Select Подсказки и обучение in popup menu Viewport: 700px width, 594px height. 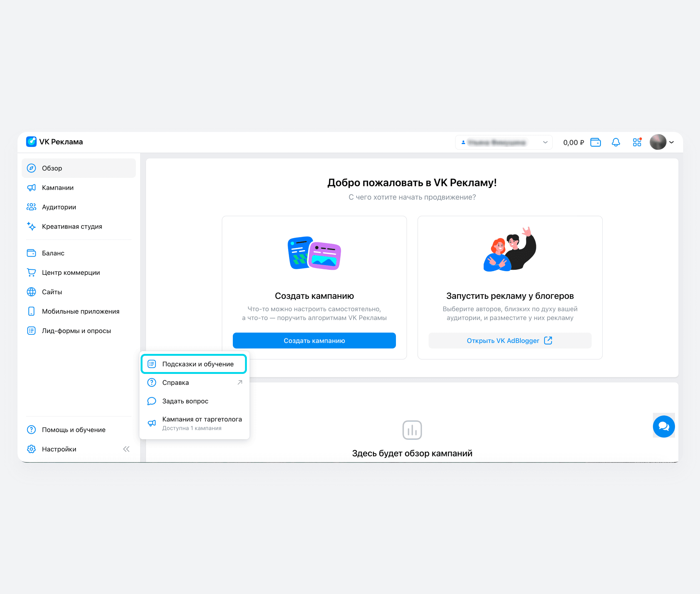(194, 364)
